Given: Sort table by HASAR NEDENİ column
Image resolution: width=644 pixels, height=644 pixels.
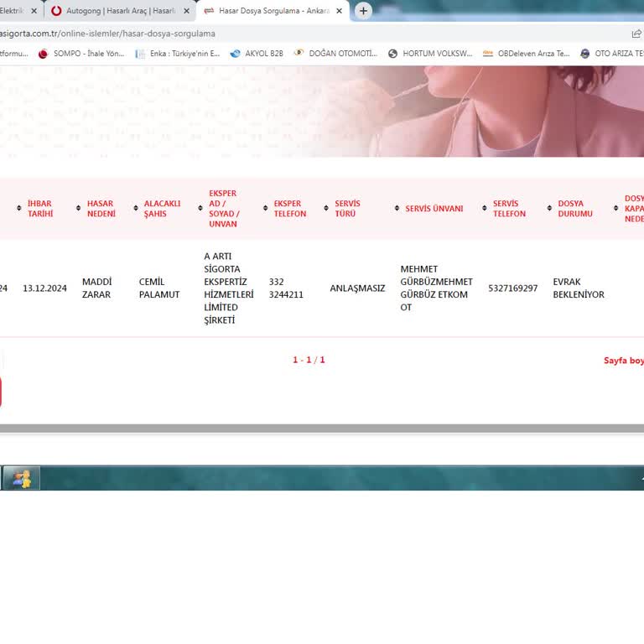Looking at the screenshot, I should (x=101, y=209).
